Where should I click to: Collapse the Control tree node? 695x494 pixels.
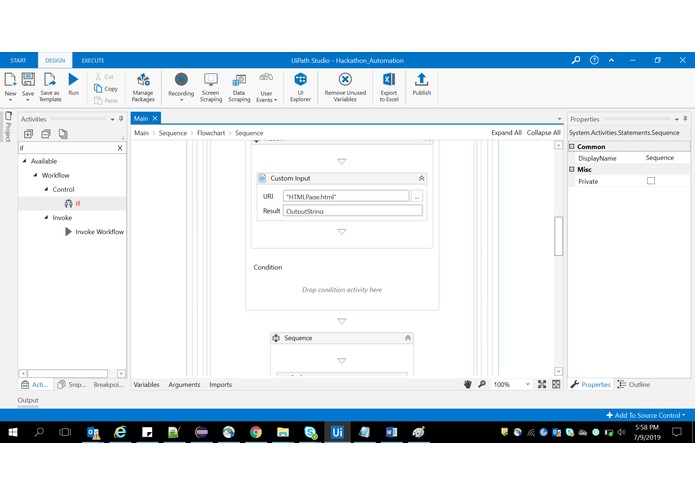[46, 189]
